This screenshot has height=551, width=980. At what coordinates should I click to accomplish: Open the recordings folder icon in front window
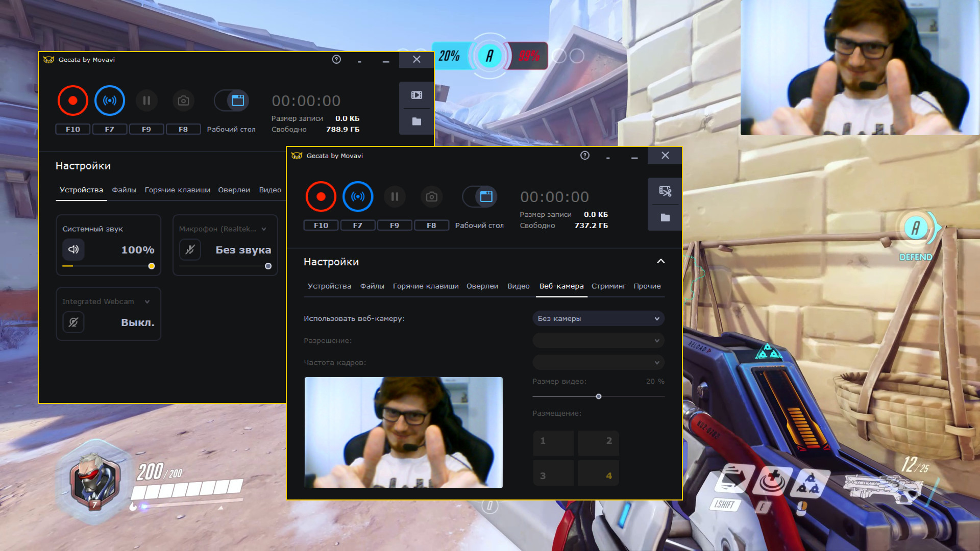[665, 218]
